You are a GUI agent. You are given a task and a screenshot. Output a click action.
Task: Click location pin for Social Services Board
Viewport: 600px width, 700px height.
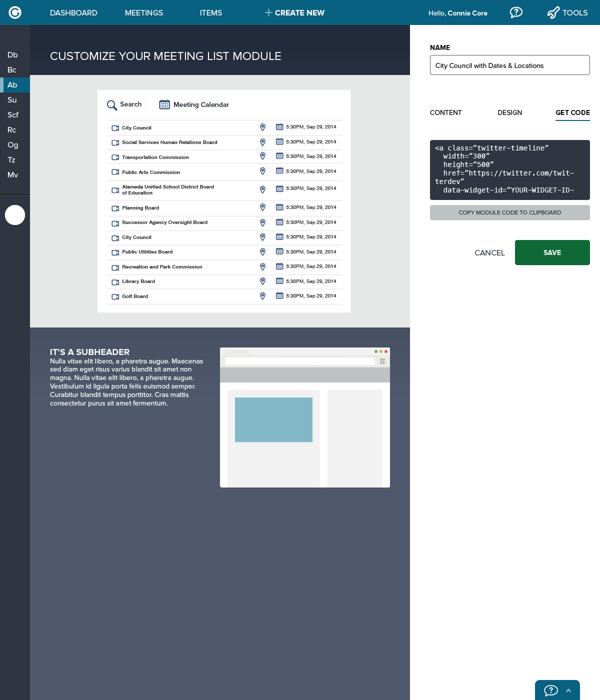[262, 142]
